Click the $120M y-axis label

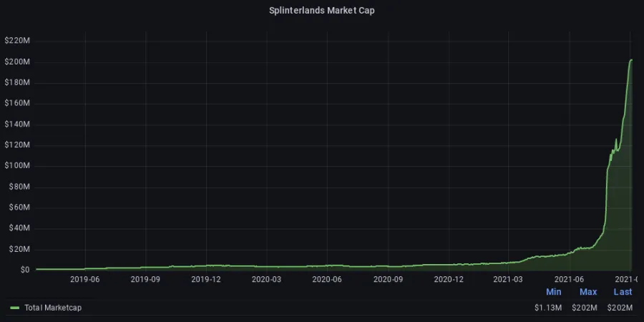pos(17,145)
